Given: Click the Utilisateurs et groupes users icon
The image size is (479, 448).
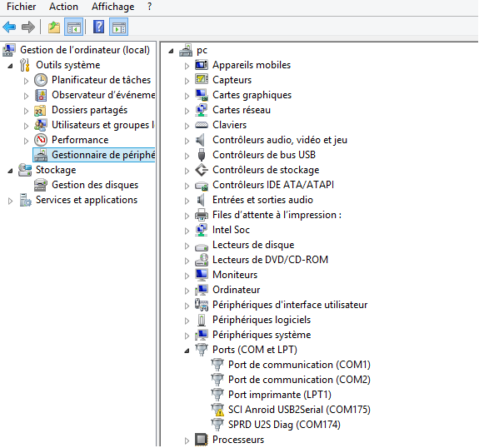Looking at the screenshot, I should click(x=41, y=125).
